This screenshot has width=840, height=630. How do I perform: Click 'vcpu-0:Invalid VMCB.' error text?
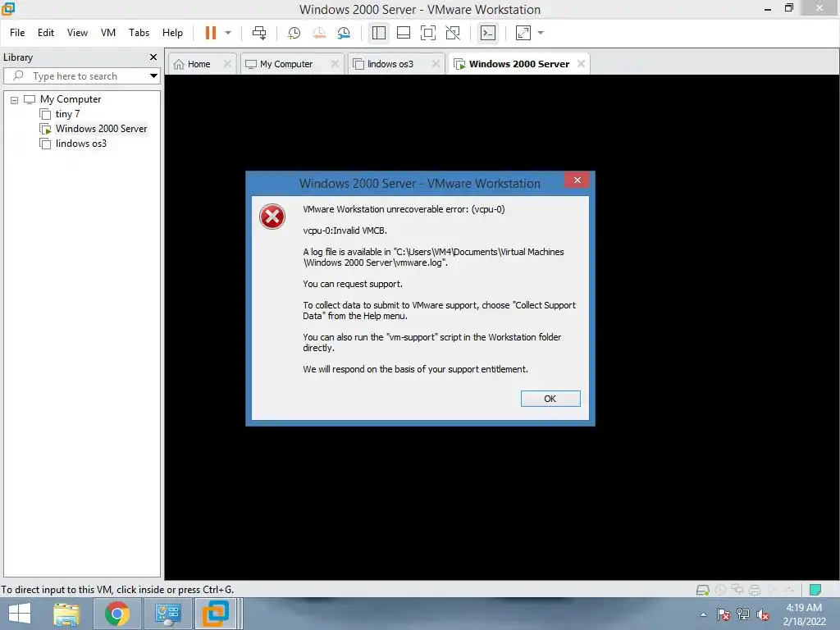point(345,231)
